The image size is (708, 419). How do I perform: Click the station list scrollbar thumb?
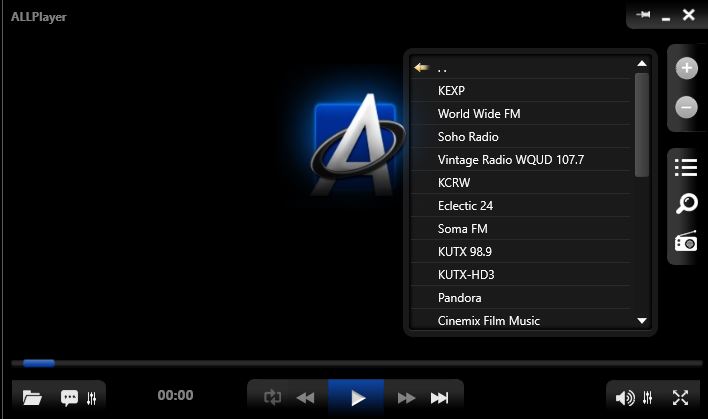642,125
